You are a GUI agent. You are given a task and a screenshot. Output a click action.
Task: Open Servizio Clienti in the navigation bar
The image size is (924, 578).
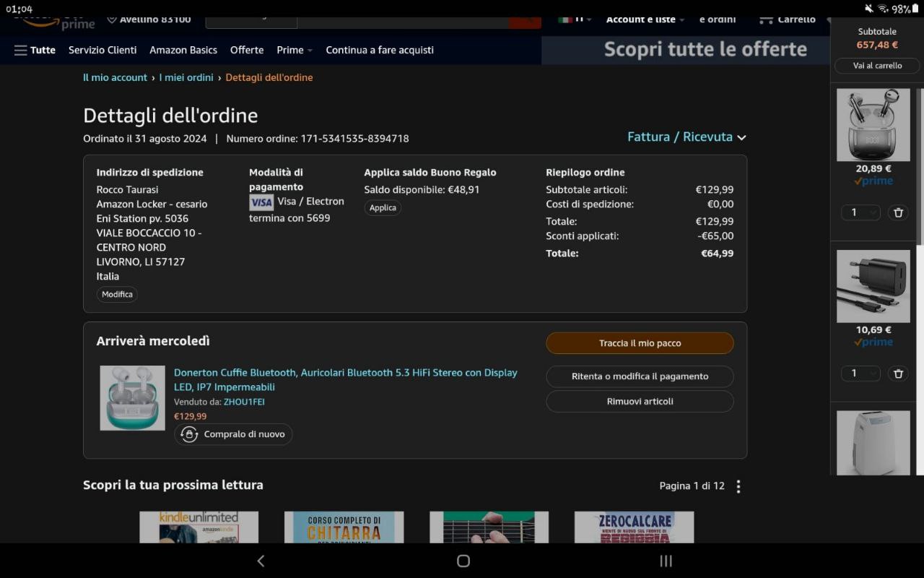[x=103, y=50]
